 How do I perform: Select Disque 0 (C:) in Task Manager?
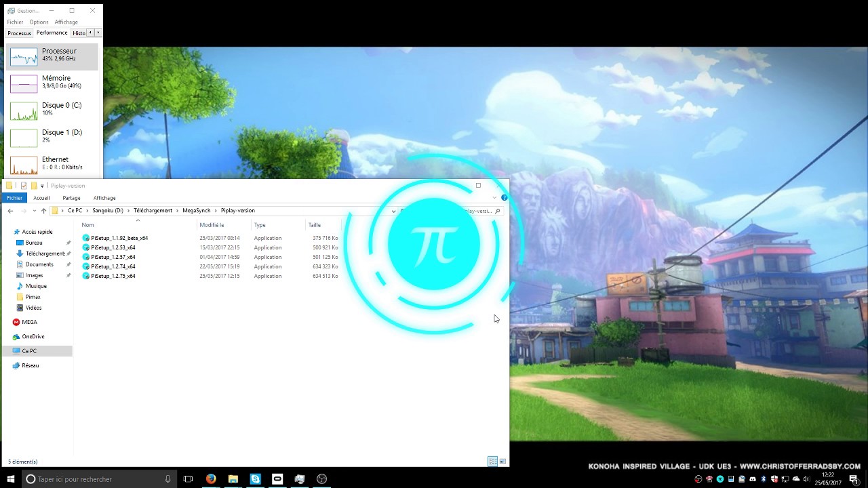coord(52,110)
